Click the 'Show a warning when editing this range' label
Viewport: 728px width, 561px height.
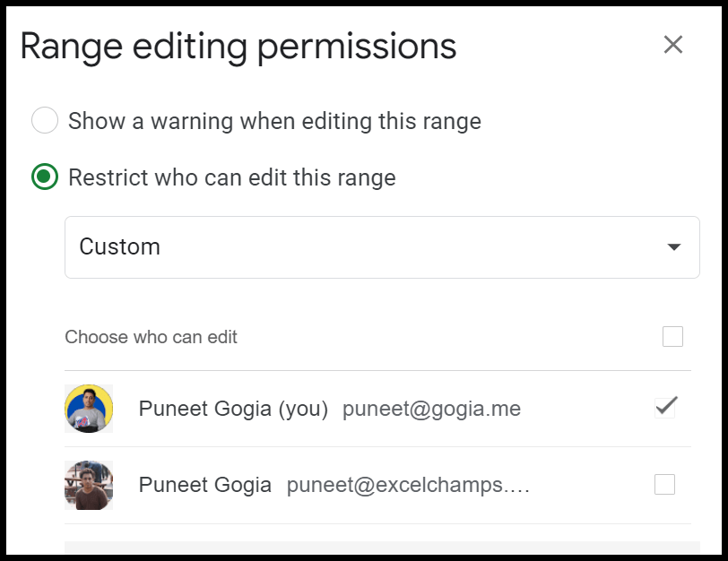(274, 121)
